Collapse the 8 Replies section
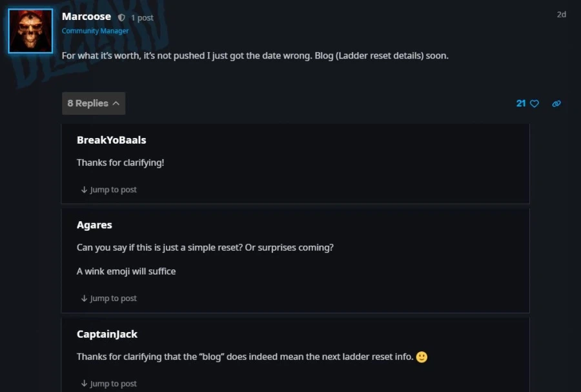Image resolution: width=581 pixels, height=392 pixels. (94, 103)
